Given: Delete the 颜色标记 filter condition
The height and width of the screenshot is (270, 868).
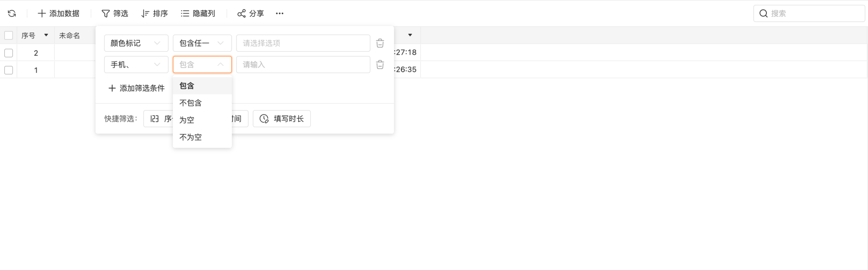Looking at the screenshot, I should coord(380,43).
